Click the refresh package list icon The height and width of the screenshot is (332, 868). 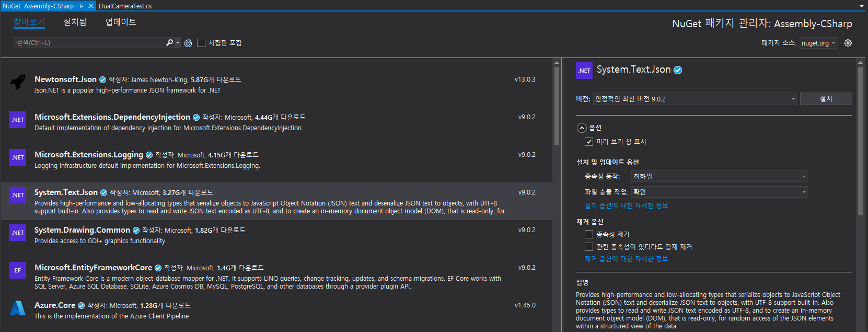(x=188, y=43)
